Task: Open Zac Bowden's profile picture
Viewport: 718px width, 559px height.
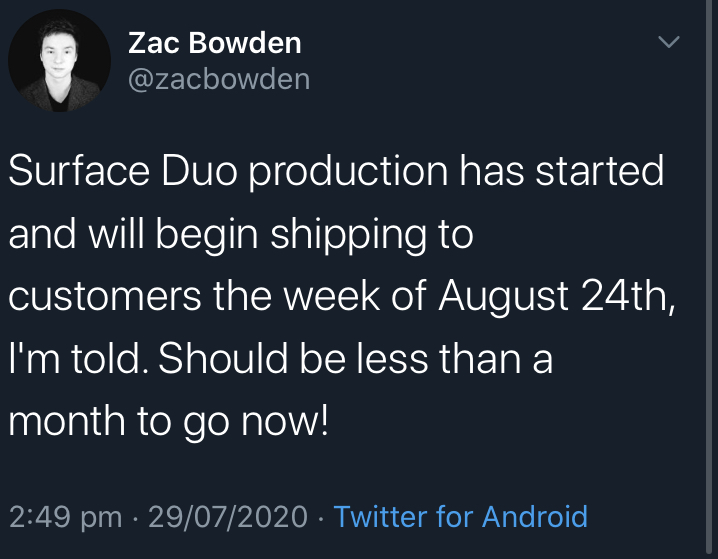Action: 60,60
